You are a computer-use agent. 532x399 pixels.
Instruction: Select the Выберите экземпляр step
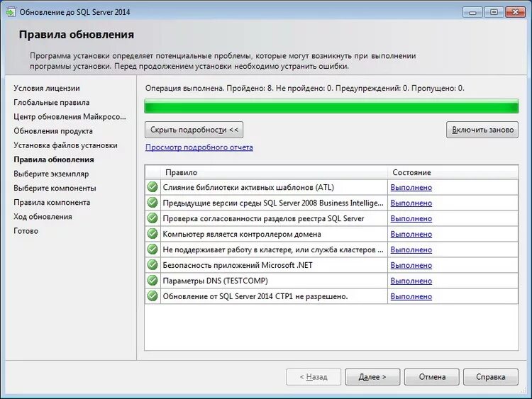pyautogui.click(x=51, y=174)
